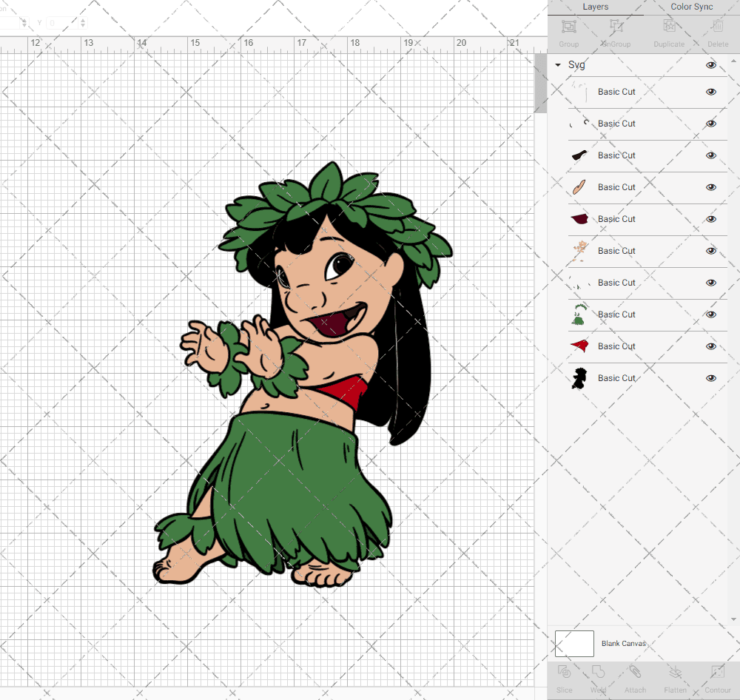Click the Y position stepper arrows
This screenshot has width=740, height=700.
pyautogui.click(x=83, y=23)
